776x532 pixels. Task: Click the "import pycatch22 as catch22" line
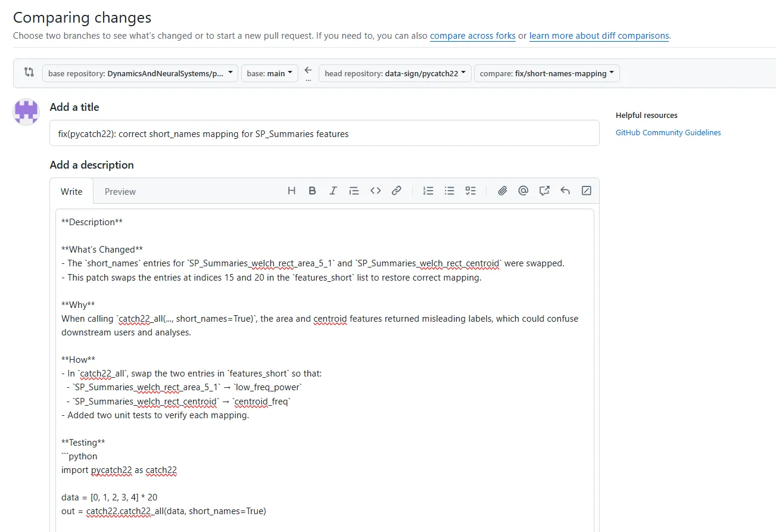pos(119,470)
